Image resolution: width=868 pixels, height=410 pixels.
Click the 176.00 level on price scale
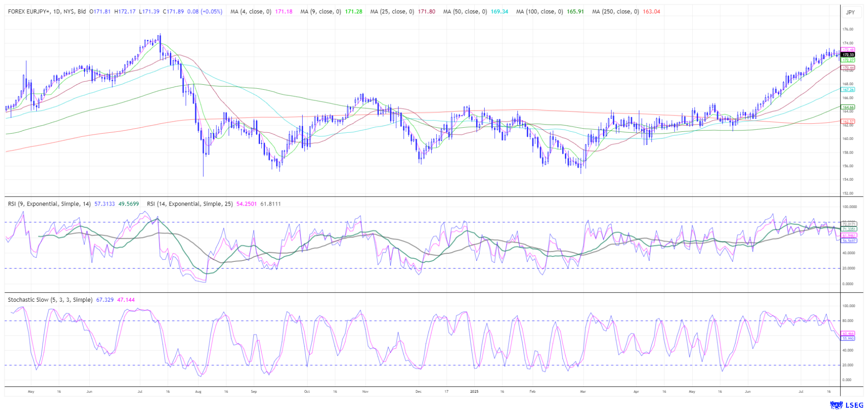coord(848,29)
